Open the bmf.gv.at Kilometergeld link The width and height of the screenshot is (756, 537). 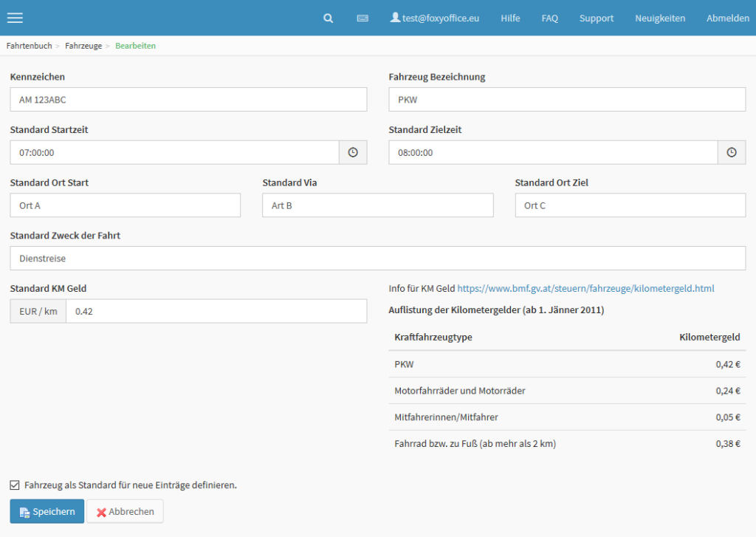(585, 288)
